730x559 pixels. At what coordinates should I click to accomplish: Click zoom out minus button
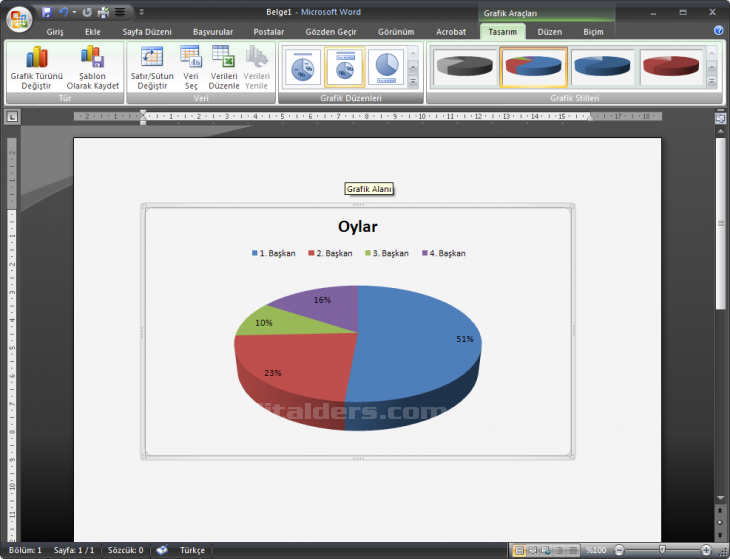point(619,551)
